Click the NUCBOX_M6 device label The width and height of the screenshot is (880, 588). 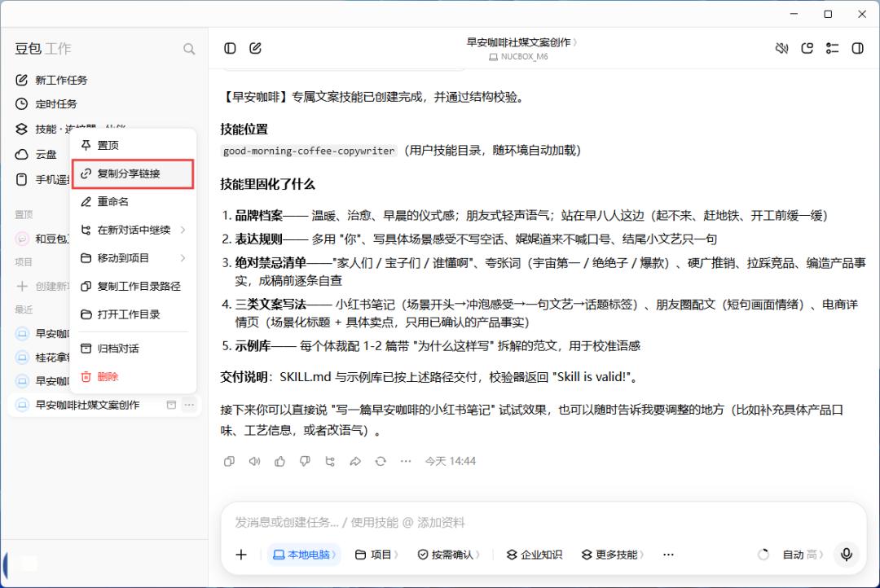point(518,57)
